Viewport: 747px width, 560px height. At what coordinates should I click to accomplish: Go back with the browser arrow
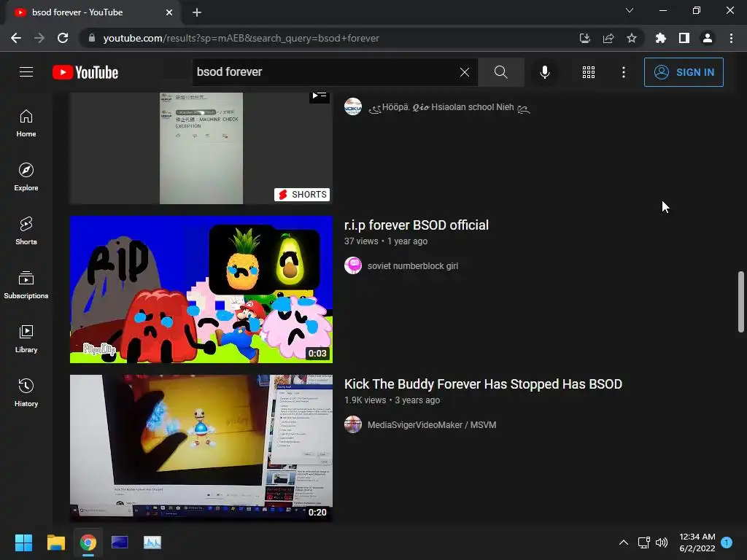[x=16, y=38]
